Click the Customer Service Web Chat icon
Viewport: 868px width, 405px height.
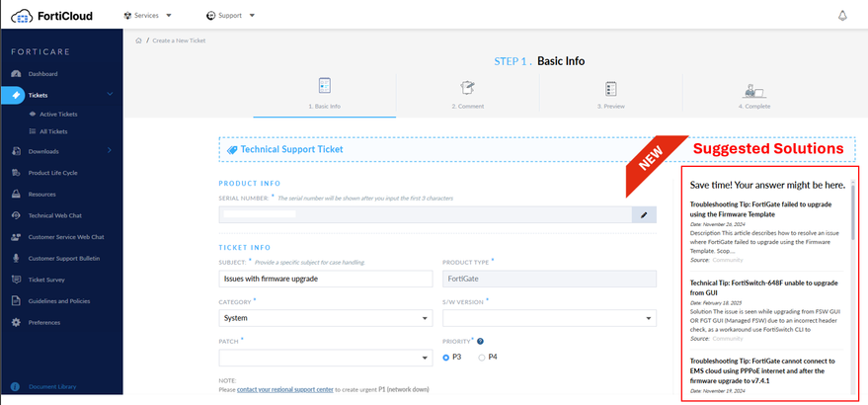pyautogui.click(x=16, y=237)
